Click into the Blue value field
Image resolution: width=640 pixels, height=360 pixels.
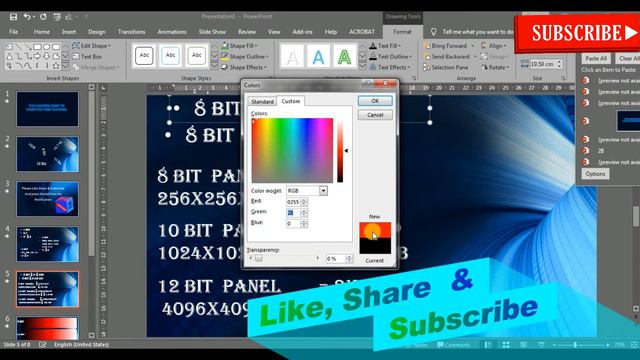293,223
